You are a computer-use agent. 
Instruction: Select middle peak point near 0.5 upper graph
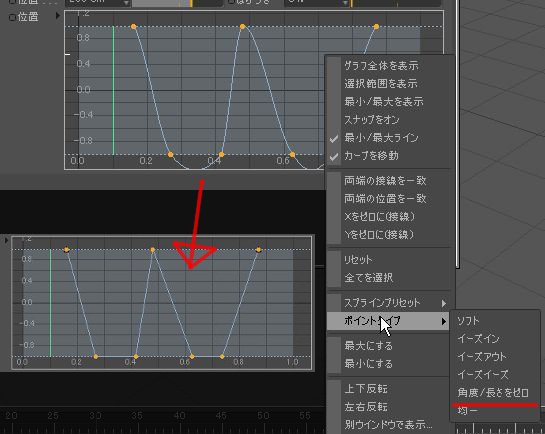click(x=243, y=27)
